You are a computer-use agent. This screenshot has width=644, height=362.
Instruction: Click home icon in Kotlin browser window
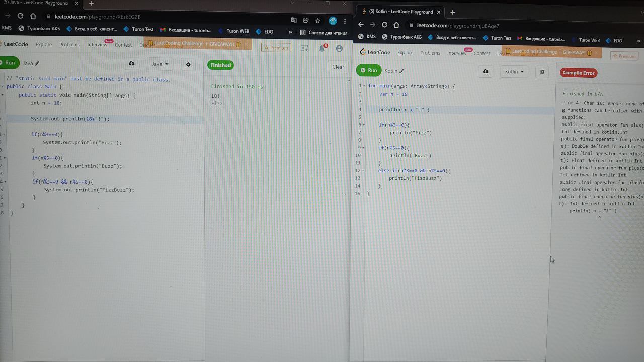(396, 25)
